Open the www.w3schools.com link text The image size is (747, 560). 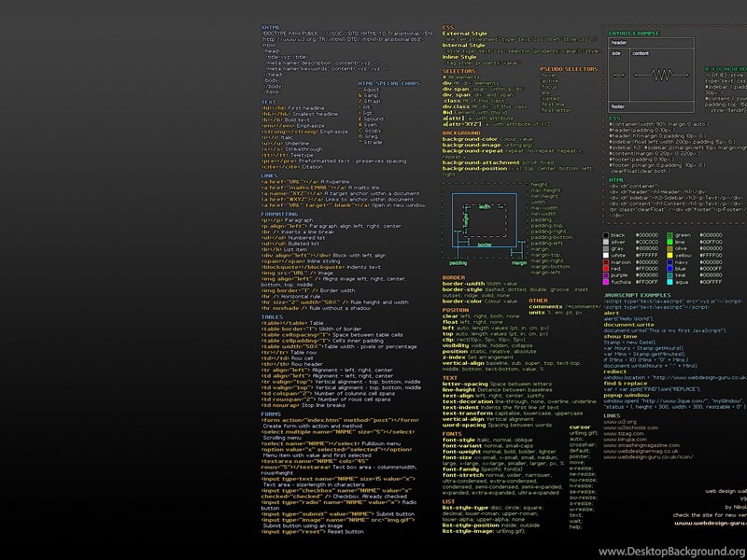pyautogui.click(x=631, y=427)
